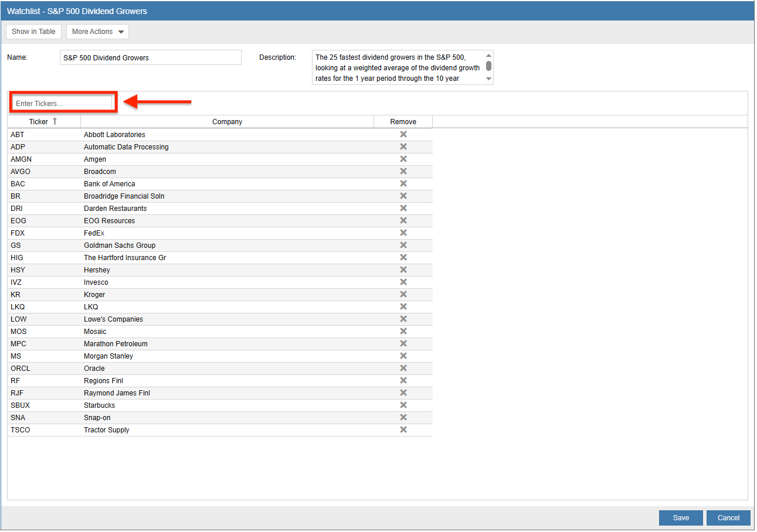Remove Morgan Stanley from watchlist
The image size is (757, 532).
coord(403,356)
